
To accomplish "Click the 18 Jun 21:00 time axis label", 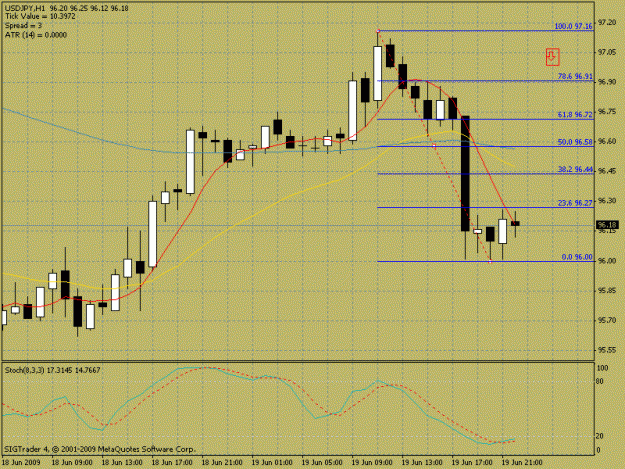I will tap(222, 463).
